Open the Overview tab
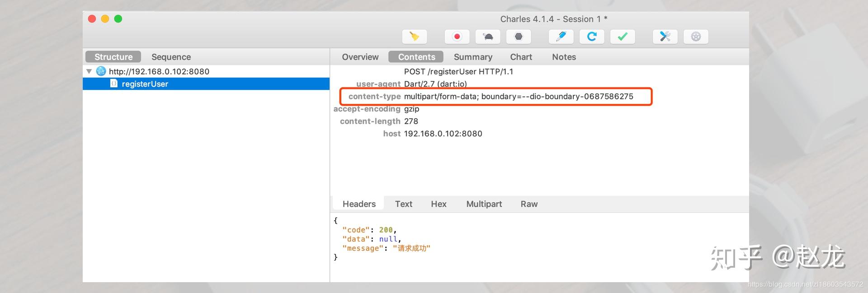868x293 pixels. click(360, 57)
